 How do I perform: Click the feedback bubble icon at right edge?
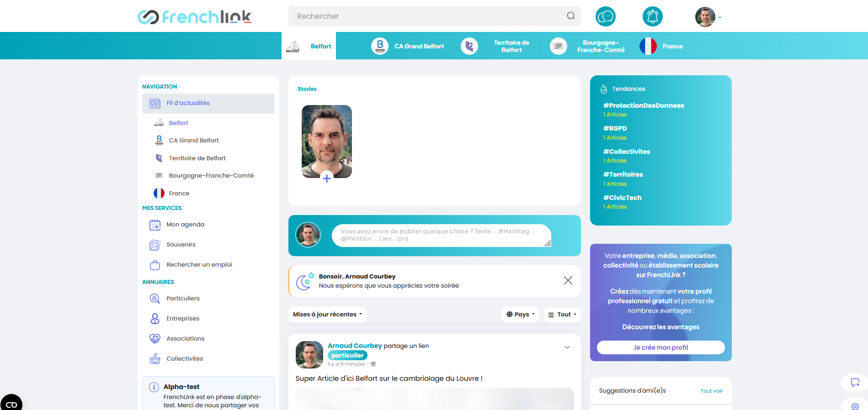point(855,383)
